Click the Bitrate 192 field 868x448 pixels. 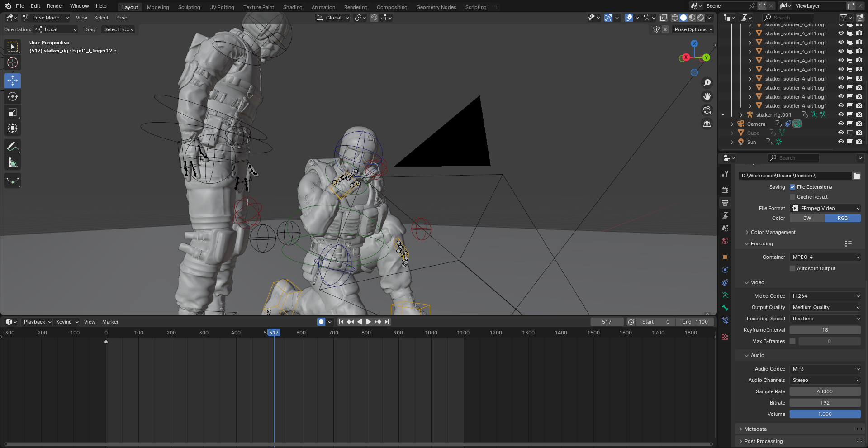pos(825,403)
